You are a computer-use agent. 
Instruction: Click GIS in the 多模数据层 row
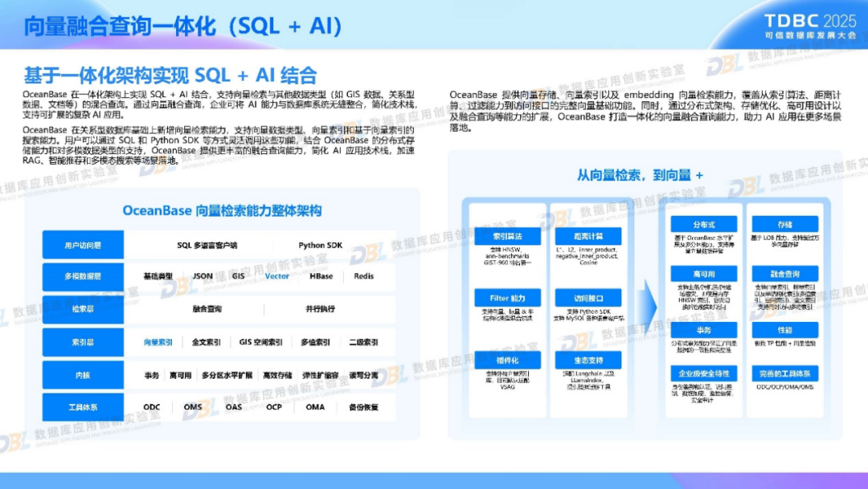[239, 276]
